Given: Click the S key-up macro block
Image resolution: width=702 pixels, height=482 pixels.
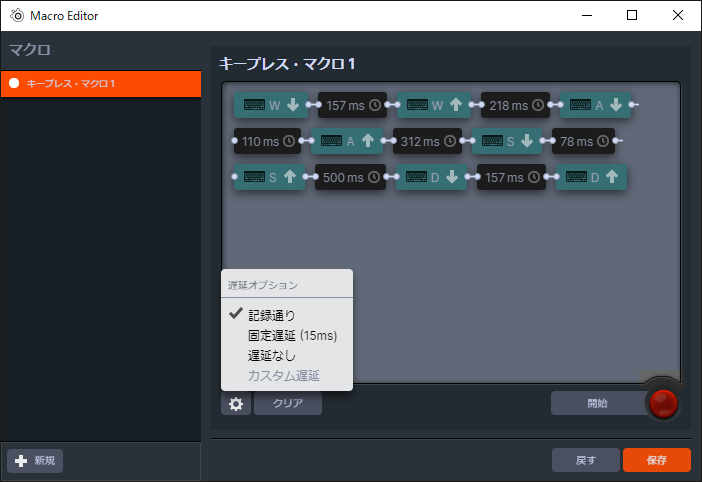Looking at the screenshot, I should pyautogui.click(x=270, y=177).
